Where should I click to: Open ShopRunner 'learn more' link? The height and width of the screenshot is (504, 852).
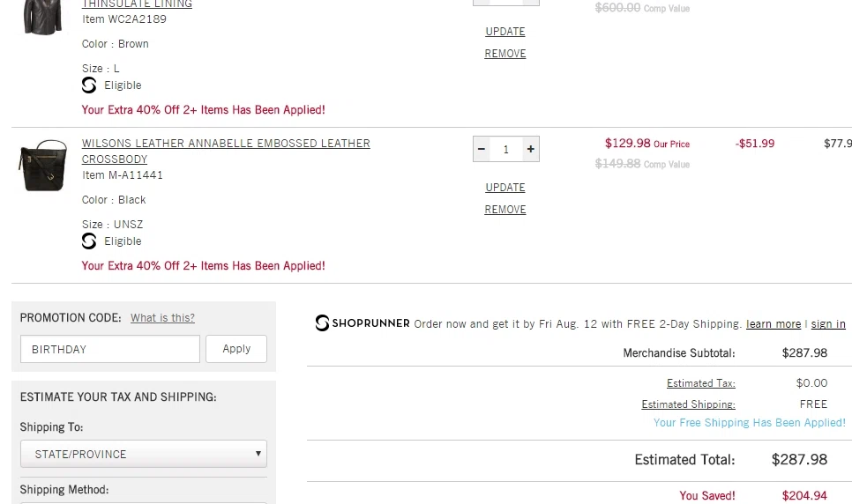[774, 324]
